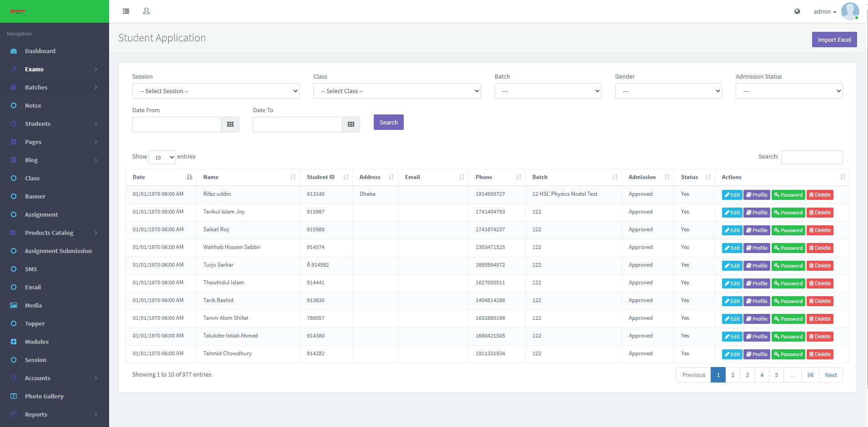868x427 pixels.
Task: Click the globe icon near admin
Action: [797, 11]
